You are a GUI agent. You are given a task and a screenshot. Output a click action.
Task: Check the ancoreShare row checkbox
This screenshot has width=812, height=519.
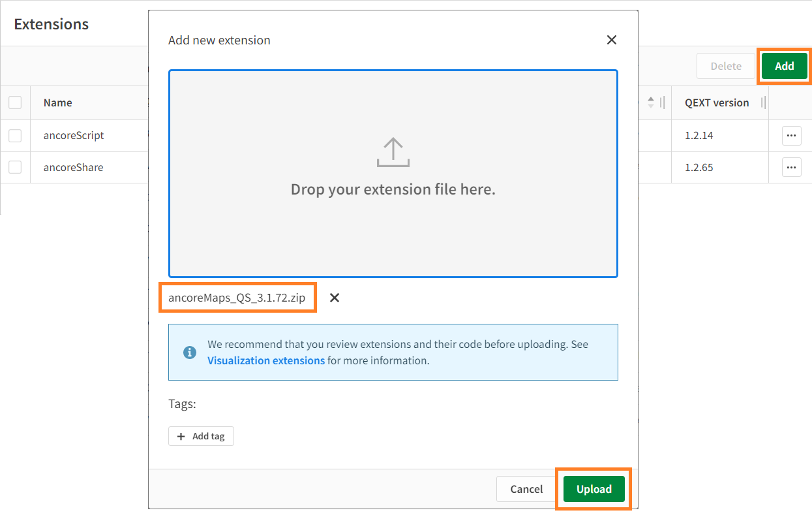[x=15, y=167]
